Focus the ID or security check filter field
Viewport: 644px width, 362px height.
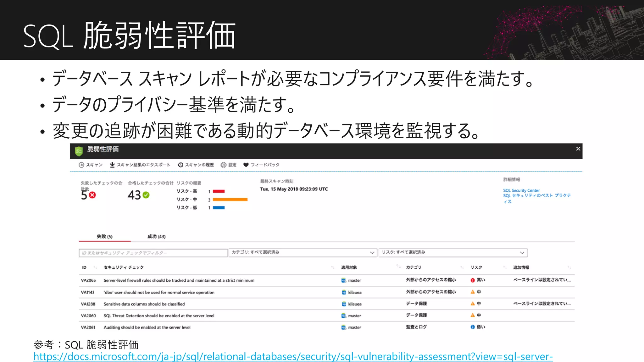tap(153, 253)
